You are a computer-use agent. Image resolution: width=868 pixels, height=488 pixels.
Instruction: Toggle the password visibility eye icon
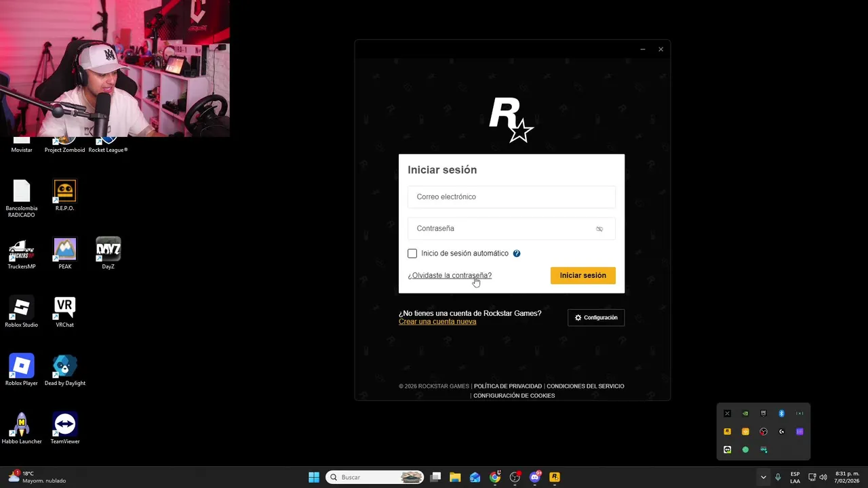coord(599,229)
